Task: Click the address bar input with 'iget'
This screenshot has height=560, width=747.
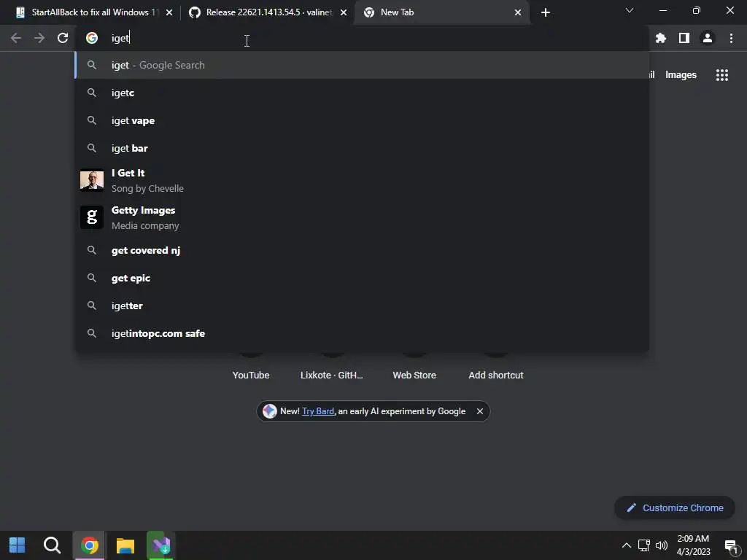Action: pos(362,38)
